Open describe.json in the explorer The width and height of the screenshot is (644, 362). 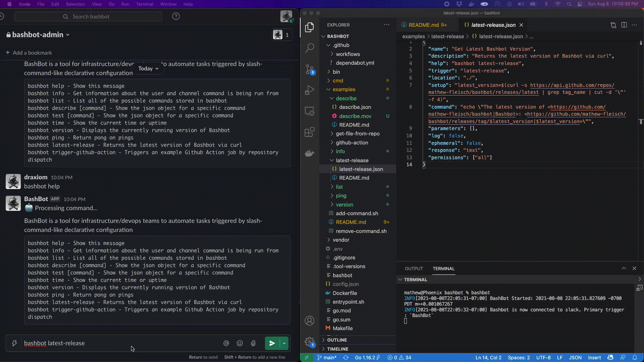point(355,107)
